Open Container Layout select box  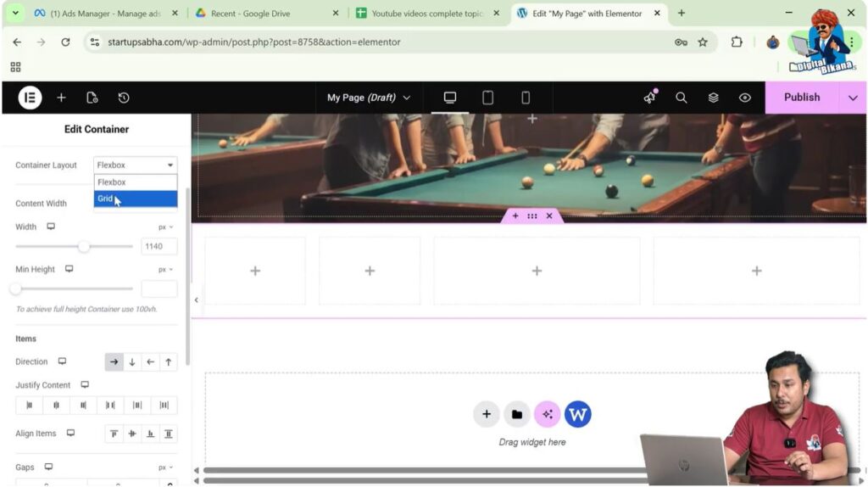pos(135,165)
